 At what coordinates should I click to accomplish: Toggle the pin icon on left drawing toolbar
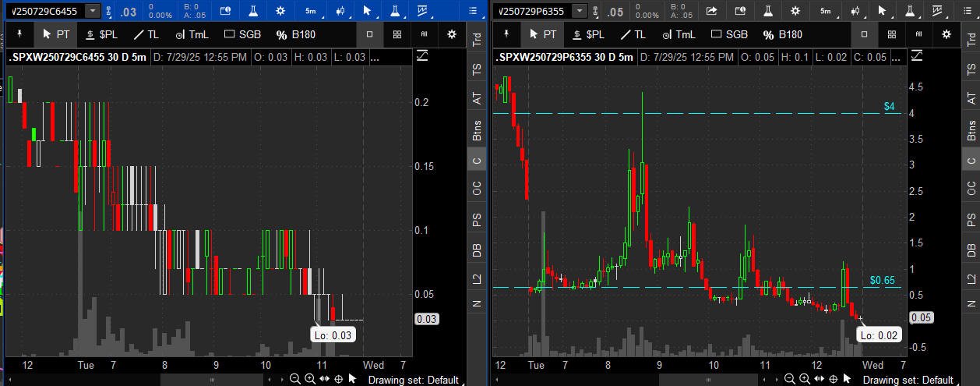(18, 34)
